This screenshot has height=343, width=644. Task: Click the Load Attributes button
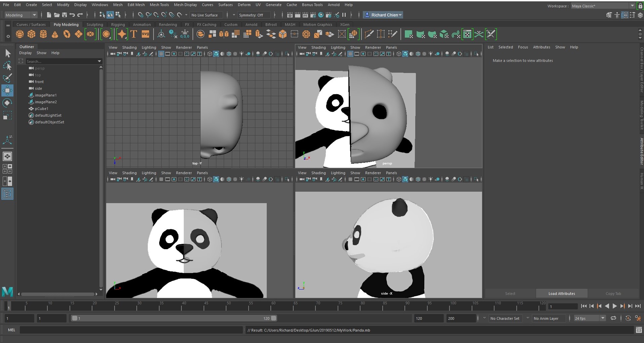click(x=561, y=294)
